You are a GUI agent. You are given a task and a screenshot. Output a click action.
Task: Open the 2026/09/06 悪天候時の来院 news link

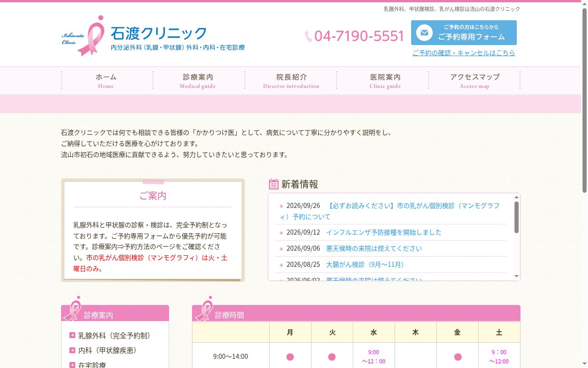coord(374,248)
